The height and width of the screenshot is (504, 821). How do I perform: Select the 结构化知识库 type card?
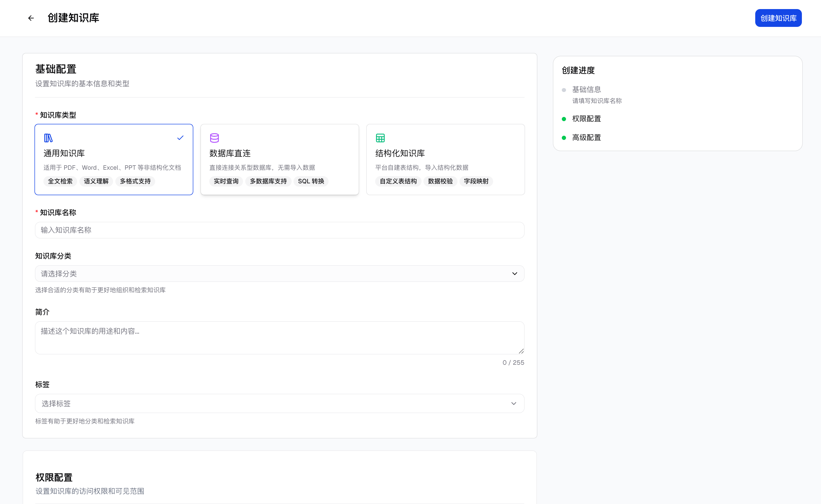[445, 159]
